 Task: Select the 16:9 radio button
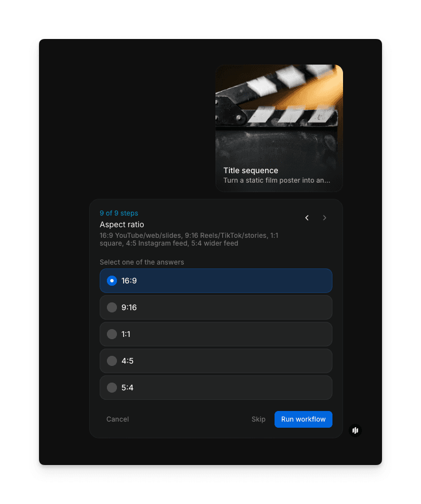[x=112, y=281]
